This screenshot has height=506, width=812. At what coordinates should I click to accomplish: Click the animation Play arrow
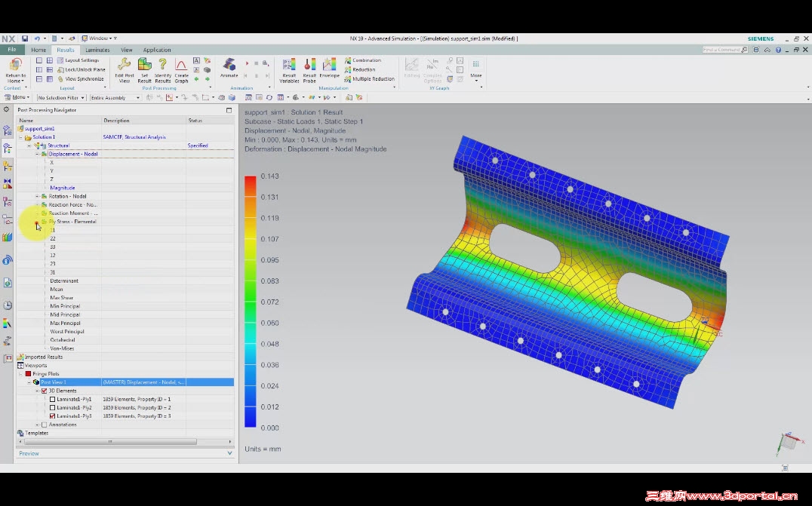(247, 63)
